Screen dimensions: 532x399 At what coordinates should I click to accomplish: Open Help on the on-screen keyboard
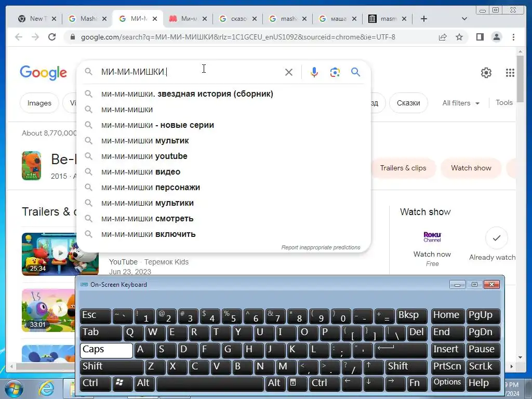pos(483,384)
